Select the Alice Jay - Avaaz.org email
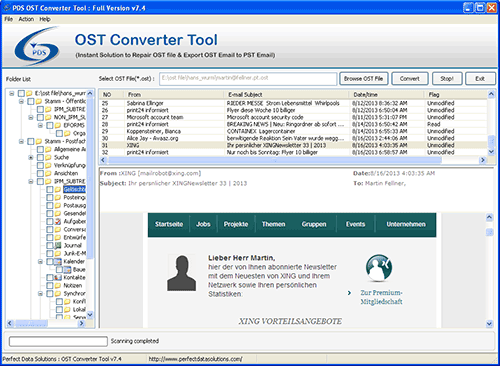The height and width of the screenshot is (366, 500). coord(293,138)
